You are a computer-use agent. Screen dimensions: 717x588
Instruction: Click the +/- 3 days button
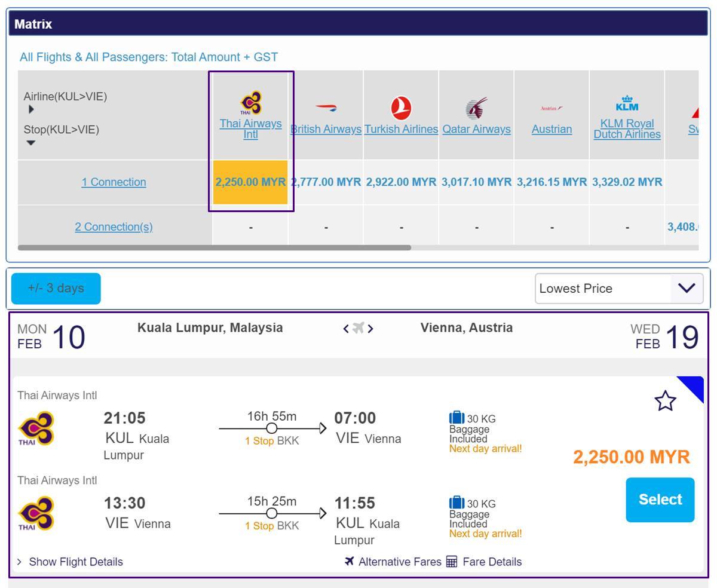coord(56,289)
